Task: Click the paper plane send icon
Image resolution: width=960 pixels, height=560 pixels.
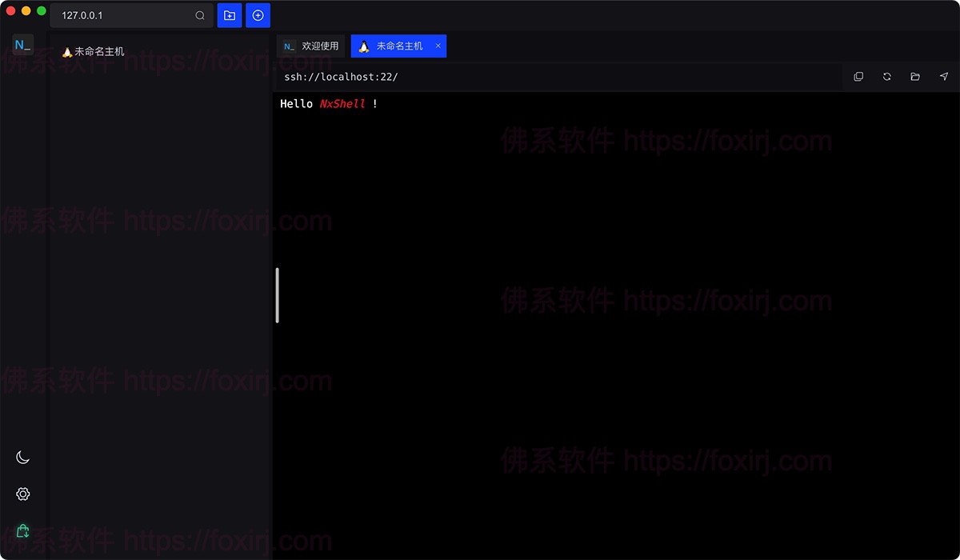Action: coord(944,77)
